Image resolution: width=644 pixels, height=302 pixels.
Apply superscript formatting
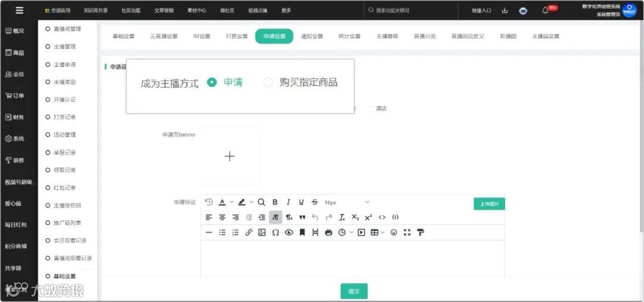[x=369, y=217]
